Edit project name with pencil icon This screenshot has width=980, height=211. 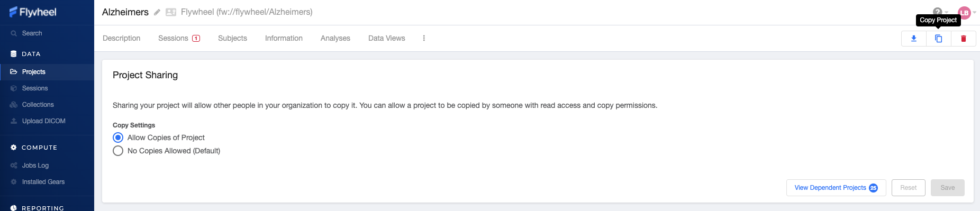[x=157, y=12]
